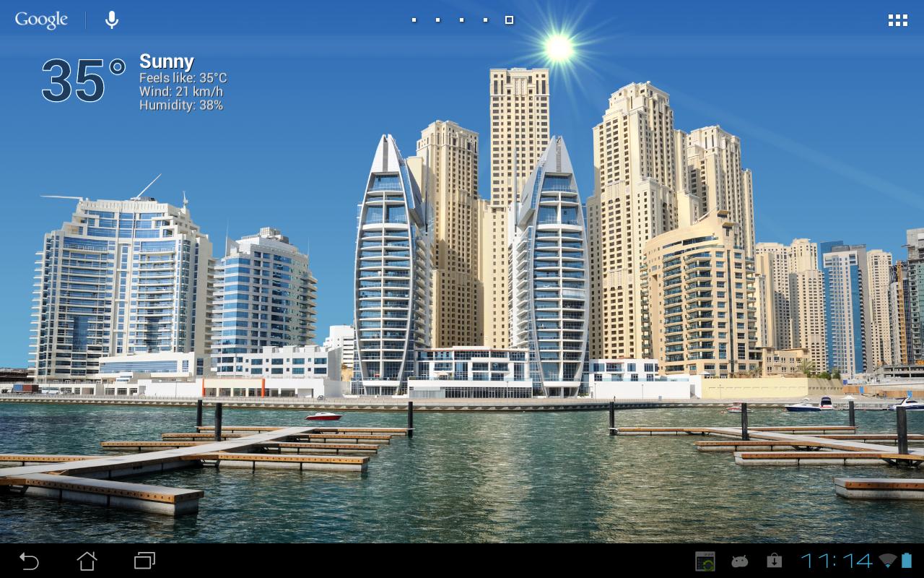Tap the Google search logo
Viewport: 924px width, 578px height.
41,20
